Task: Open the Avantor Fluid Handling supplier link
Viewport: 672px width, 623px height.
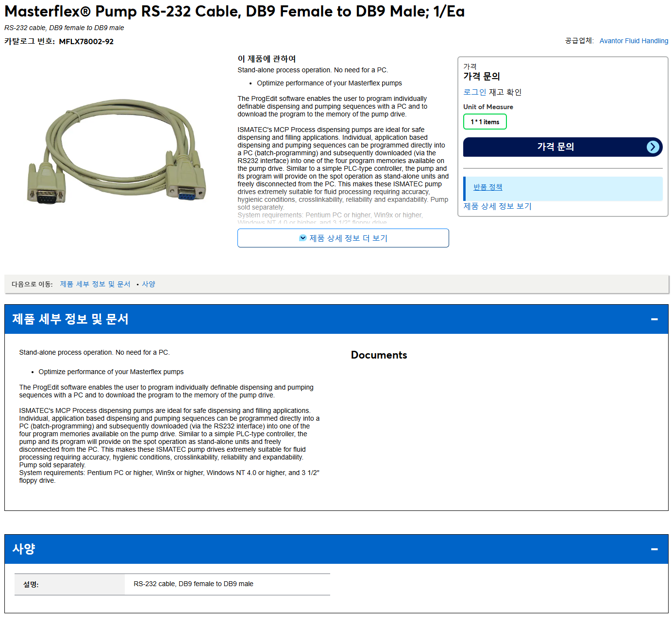Action: [634, 41]
